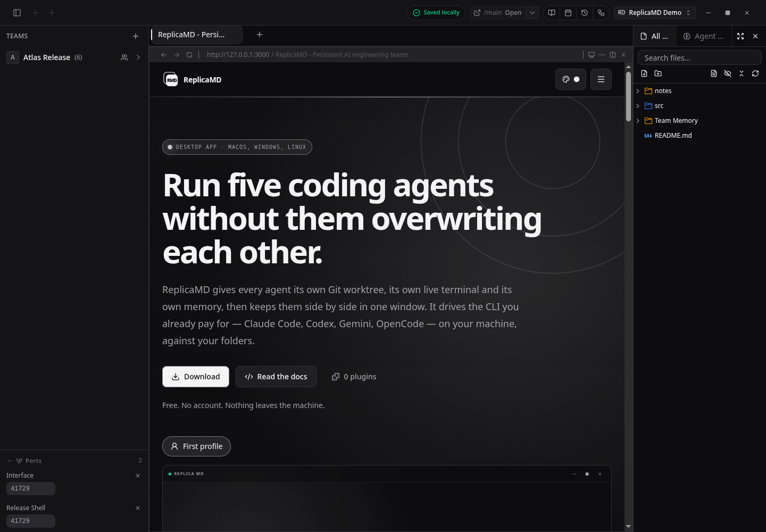The image size is (766, 532).
Task: Collapse all folders icon
Action: click(x=742, y=73)
